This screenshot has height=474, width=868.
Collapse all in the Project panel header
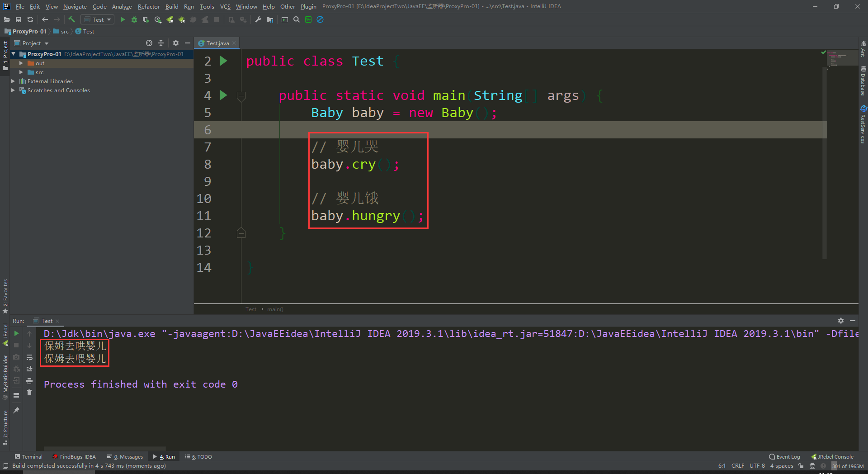pyautogui.click(x=161, y=43)
